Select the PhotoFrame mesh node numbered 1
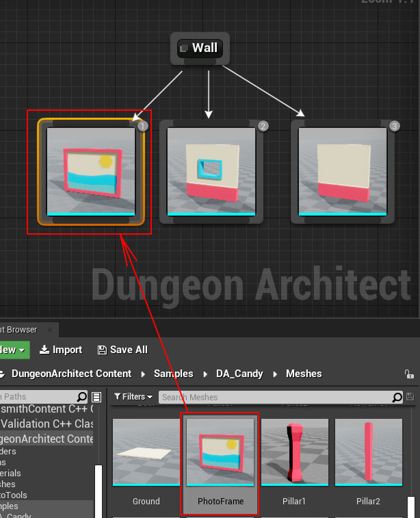Image resolution: width=420 pixels, height=518 pixels. 91,172
